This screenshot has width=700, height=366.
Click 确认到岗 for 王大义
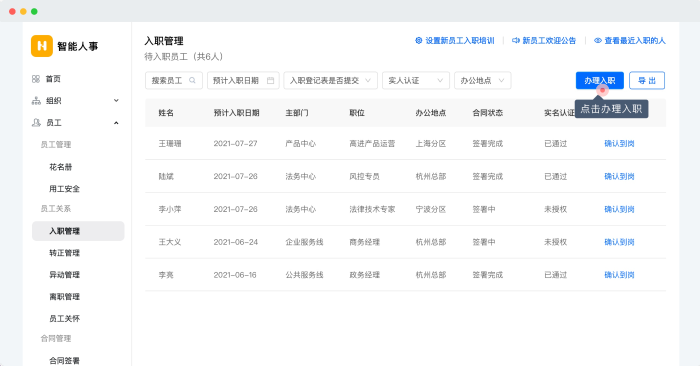coord(619,242)
